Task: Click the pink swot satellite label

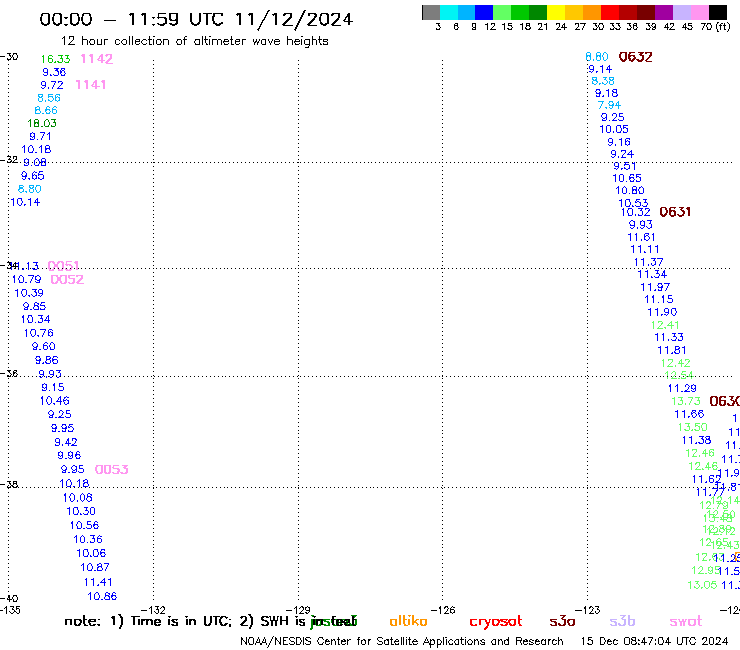Action: 686,622
